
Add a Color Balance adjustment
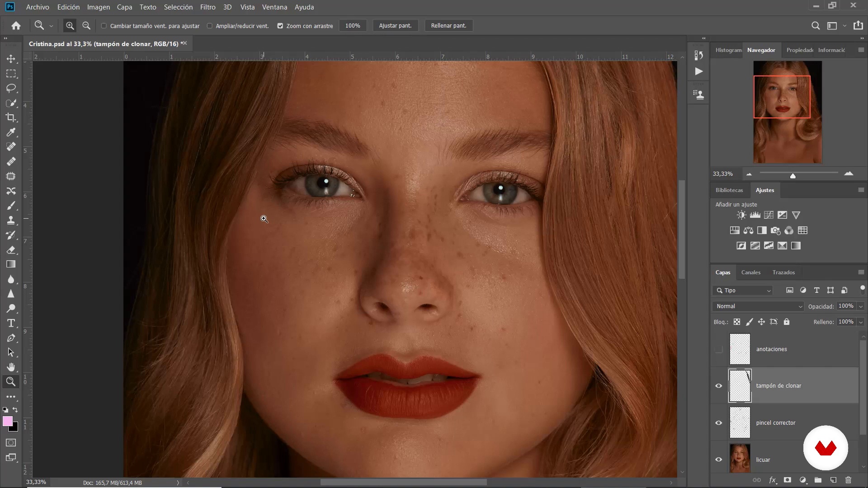click(x=748, y=230)
